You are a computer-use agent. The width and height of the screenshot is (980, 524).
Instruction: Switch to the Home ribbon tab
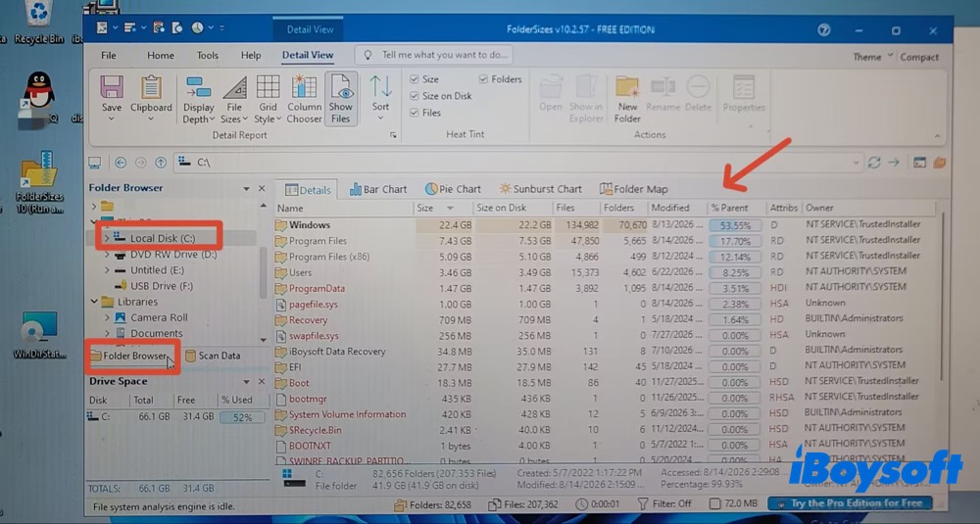161,55
